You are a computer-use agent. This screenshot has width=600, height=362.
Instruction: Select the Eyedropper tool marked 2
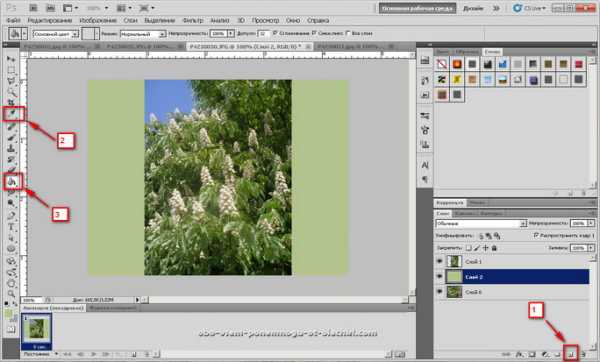coord(12,114)
